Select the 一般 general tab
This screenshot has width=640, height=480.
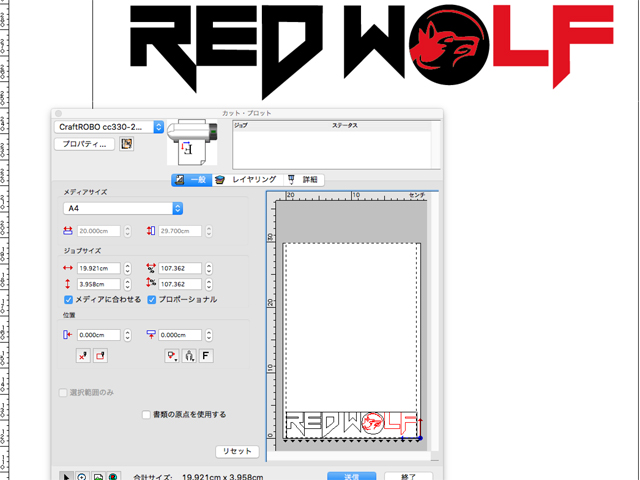(x=191, y=180)
